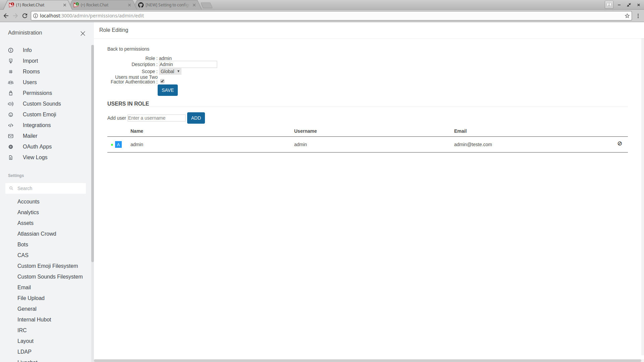
Task: Select LDAP from the settings list
Action: point(24,351)
